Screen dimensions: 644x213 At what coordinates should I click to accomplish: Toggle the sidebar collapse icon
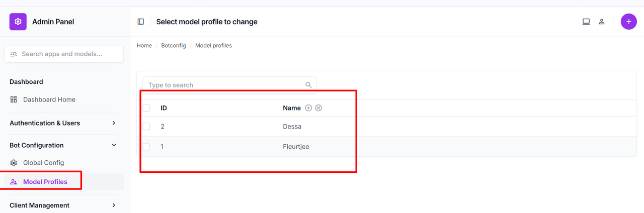141,22
